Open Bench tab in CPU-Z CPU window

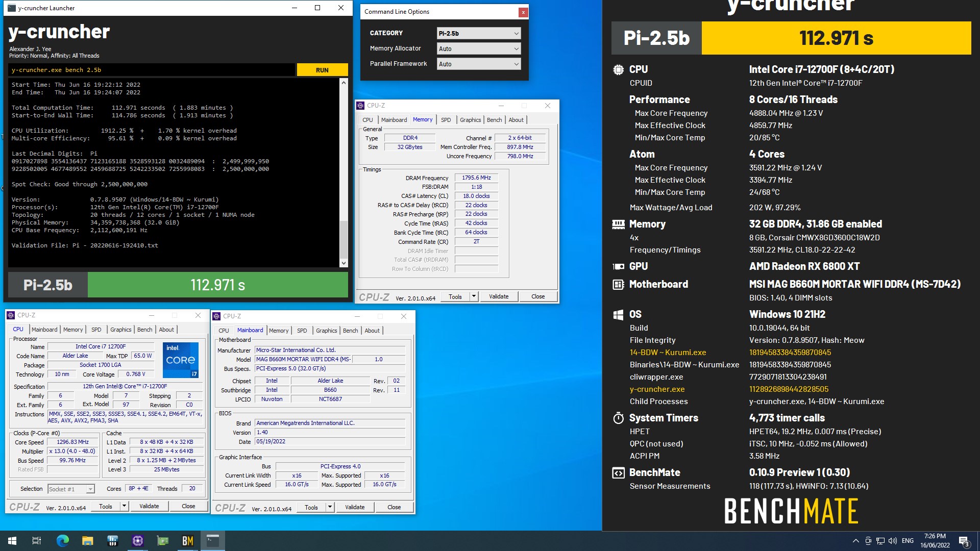click(x=145, y=330)
